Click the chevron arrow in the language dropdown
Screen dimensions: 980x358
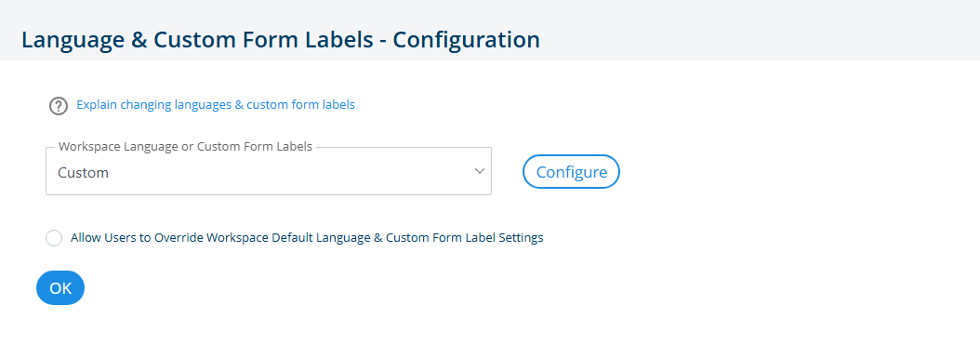click(480, 171)
